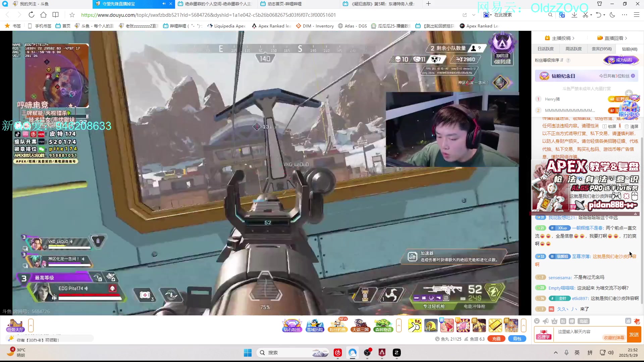The width and height of the screenshot is (644, 362).
Task: Expand the activity icons list arrow
Action: click(x=399, y=325)
